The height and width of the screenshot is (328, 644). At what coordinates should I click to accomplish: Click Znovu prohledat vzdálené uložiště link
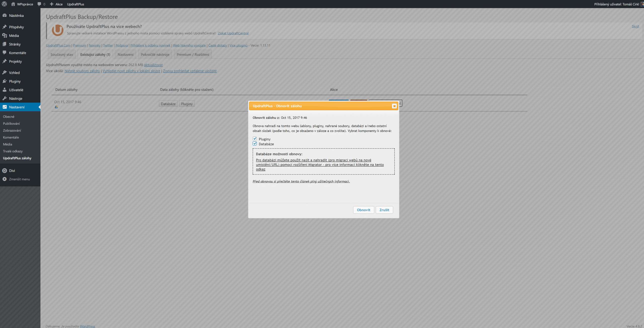[x=190, y=71]
